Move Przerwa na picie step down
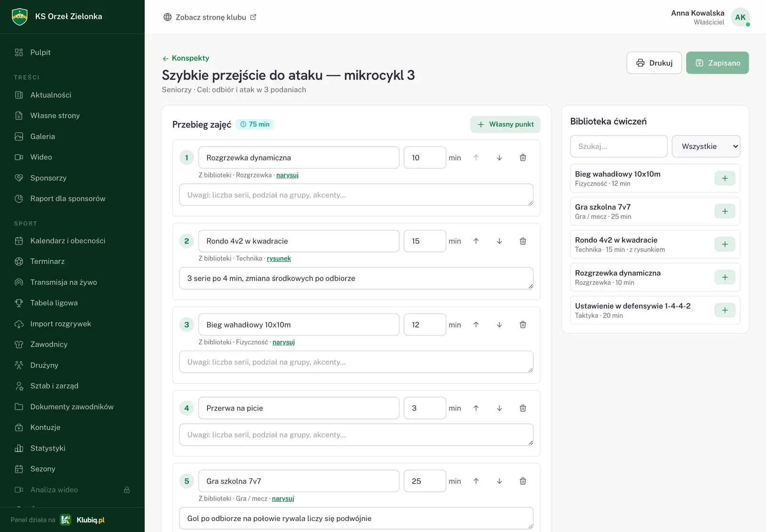This screenshot has width=766, height=532. tap(499, 408)
